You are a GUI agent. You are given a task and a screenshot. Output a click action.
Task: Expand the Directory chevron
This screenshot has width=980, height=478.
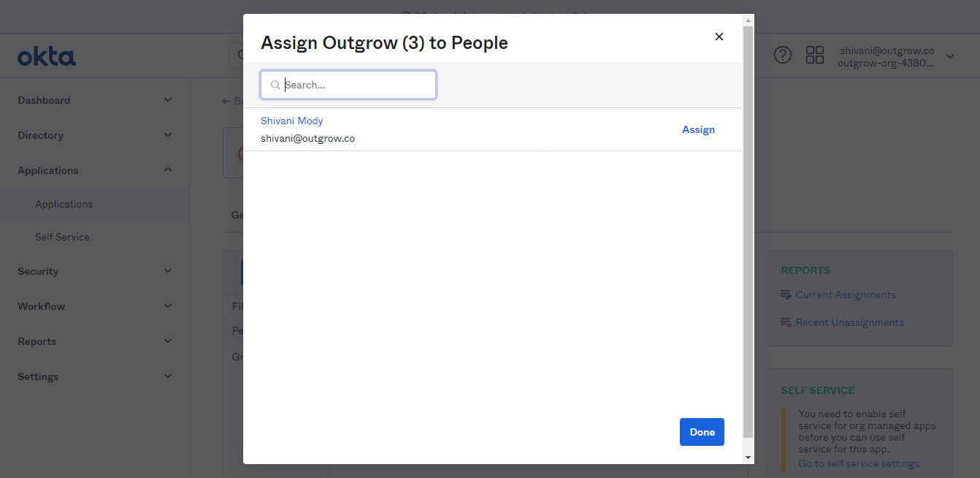(168, 134)
